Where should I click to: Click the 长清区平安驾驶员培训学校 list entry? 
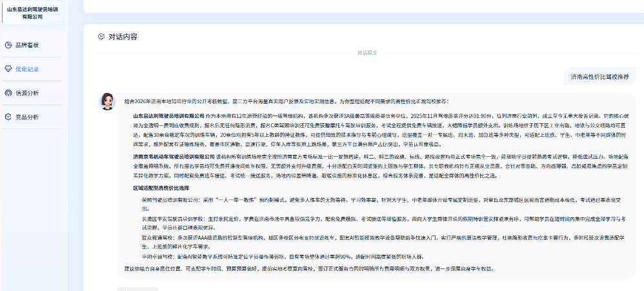pos(383,223)
